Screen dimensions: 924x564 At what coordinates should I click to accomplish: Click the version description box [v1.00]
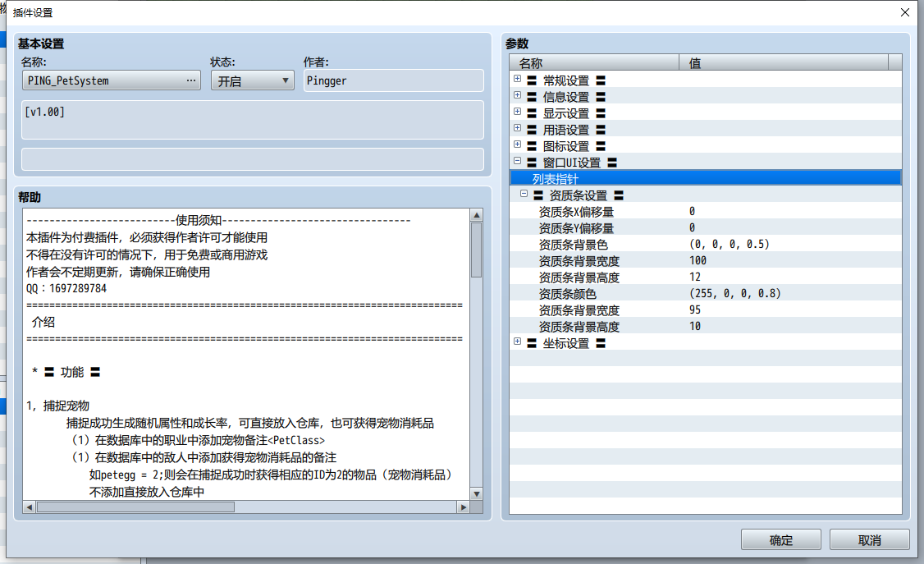(x=252, y=120)
